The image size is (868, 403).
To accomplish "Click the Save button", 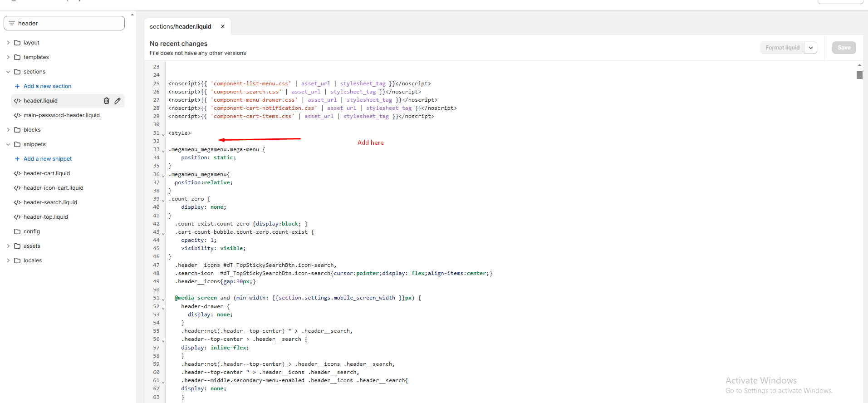I will [844, 48].
